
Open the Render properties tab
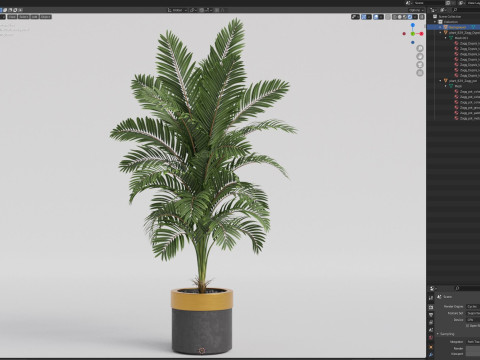[431, 307]
